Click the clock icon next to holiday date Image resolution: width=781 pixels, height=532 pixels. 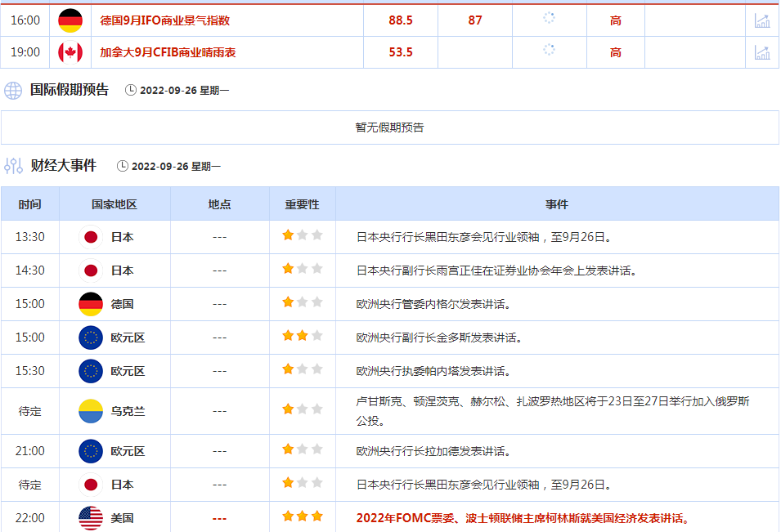(x=131, y=91)
